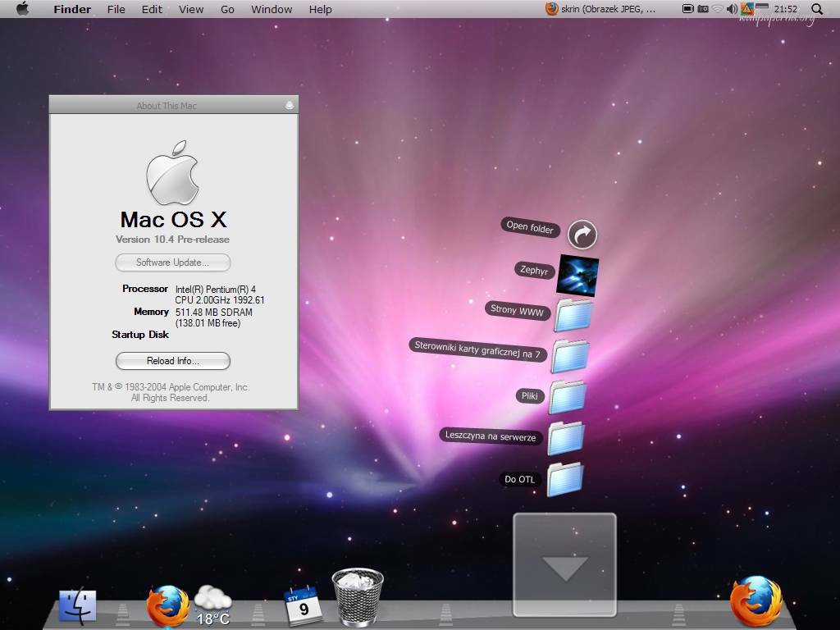
Task: Click the Reload Info button
Action: point(172,361)
